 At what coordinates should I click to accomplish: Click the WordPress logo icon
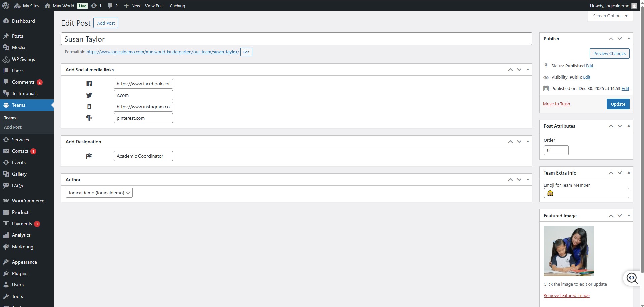click(x=6, y=6)
